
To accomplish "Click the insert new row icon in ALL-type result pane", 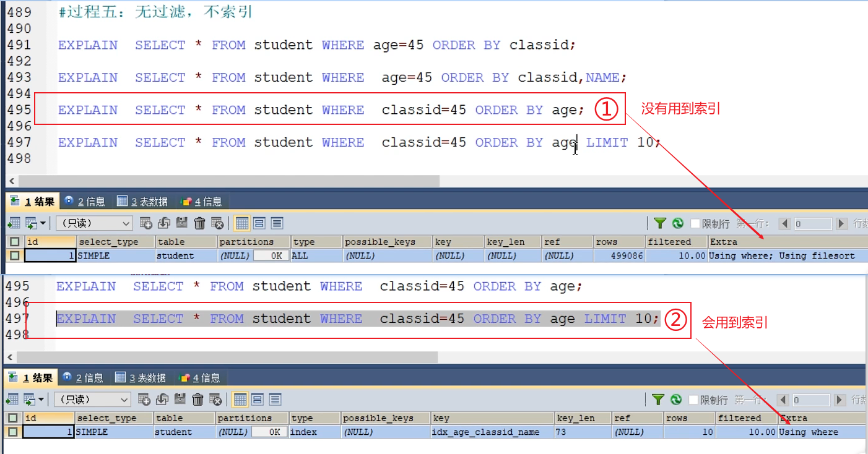I will (x=146, y=223).
